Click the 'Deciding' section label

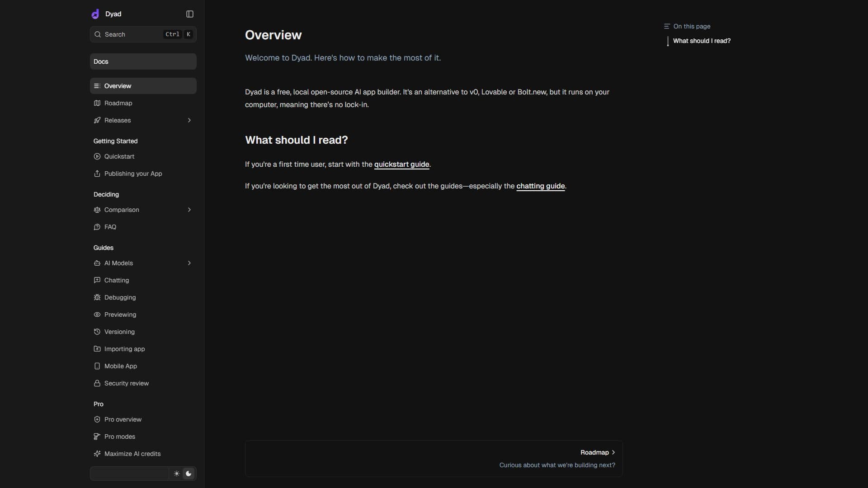[x=106, y=194]
